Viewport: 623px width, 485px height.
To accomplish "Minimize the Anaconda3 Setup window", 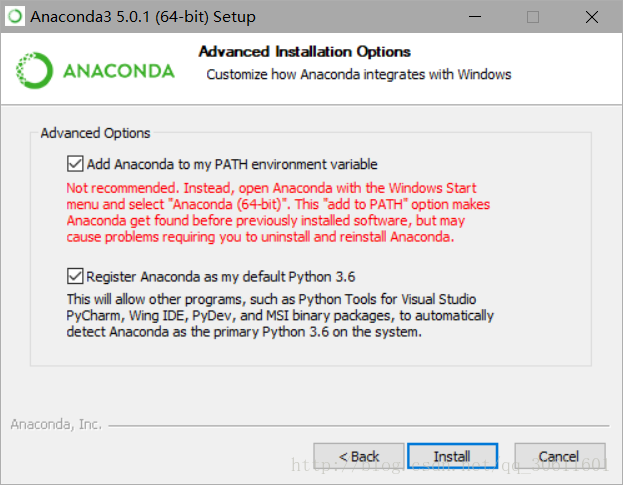I will [487, 17].
